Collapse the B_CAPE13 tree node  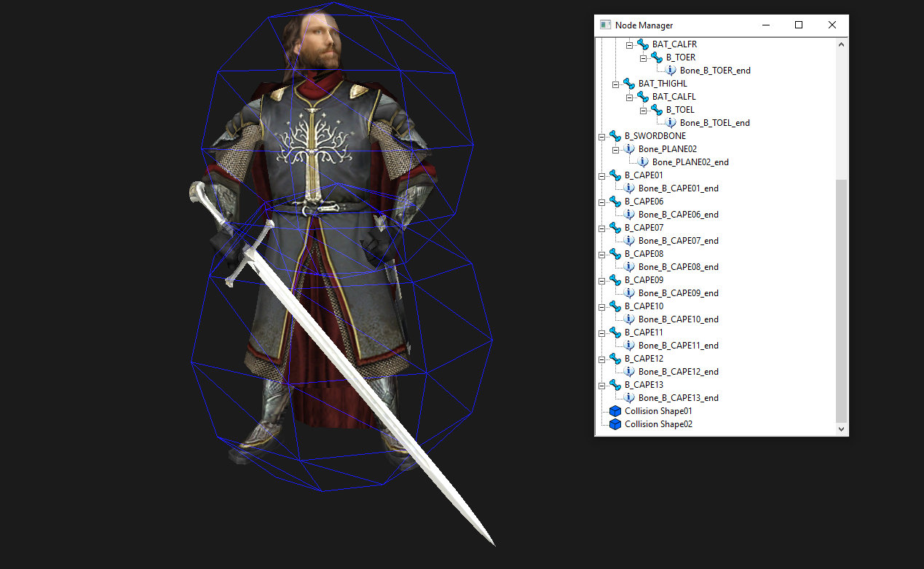coord(601,385)
